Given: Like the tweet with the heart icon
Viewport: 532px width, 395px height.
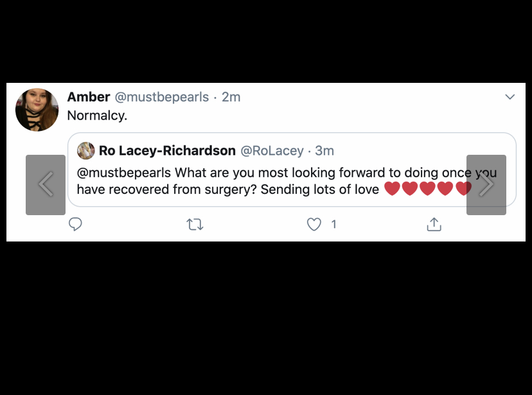Looking at the screenshot, I should tap(314, 224).
